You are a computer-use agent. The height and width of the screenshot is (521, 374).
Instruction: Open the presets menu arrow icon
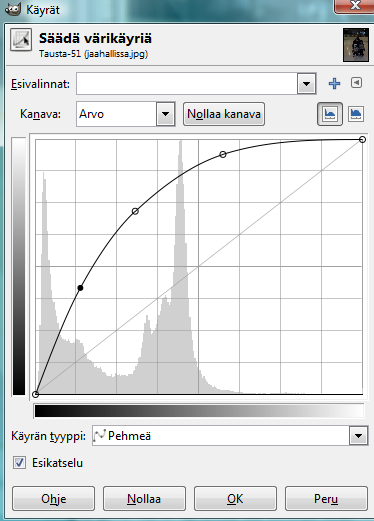coord(356,83)
